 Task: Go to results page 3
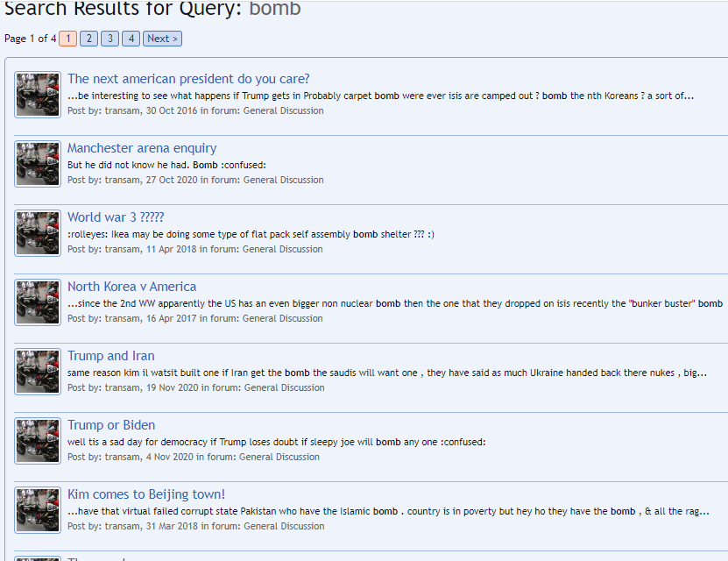tap(110, 39)
